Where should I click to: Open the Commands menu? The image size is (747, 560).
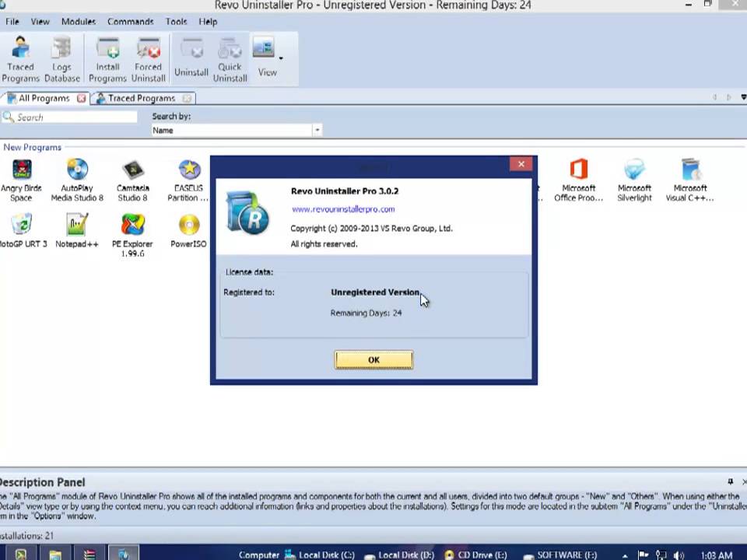pyautogui.click(x=130, y=22)
